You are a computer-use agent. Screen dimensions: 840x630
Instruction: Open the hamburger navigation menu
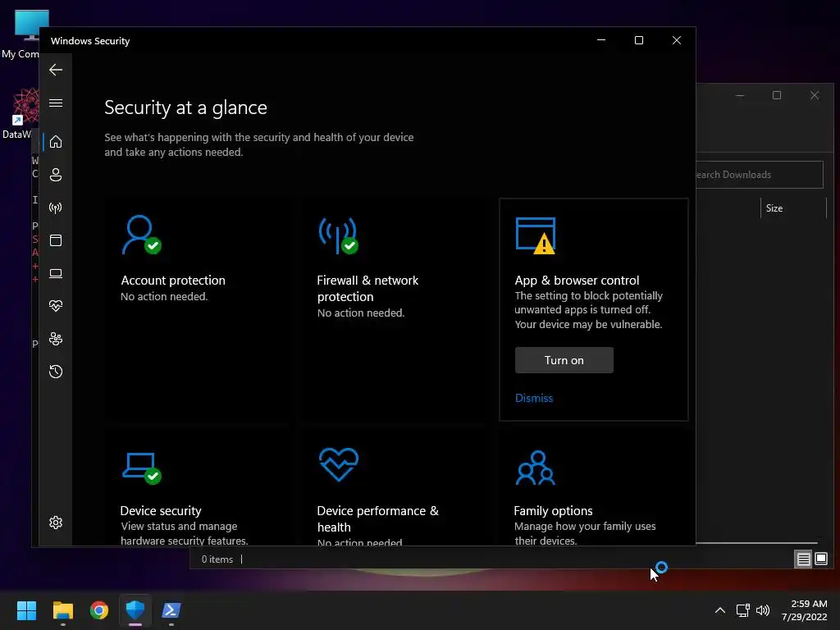click(x=56, y=103)
